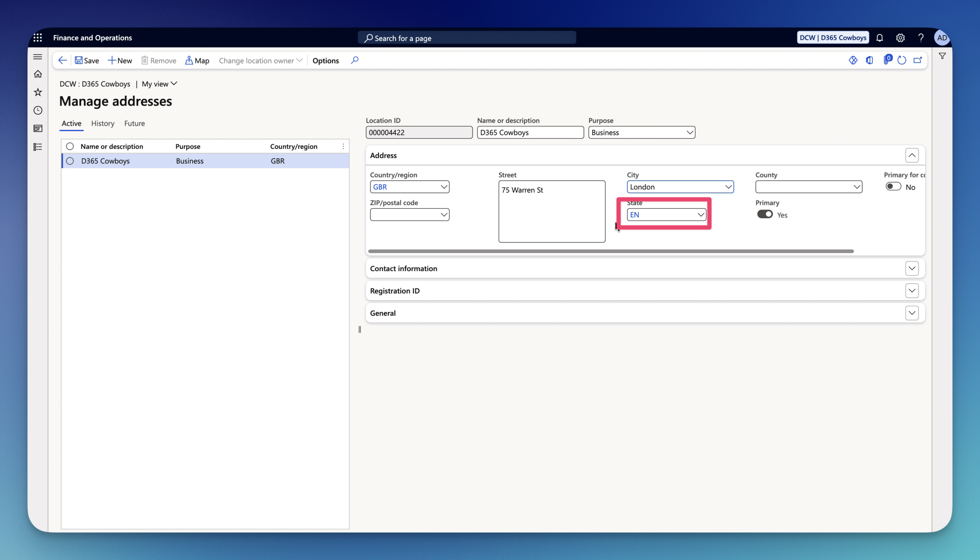This screenshot has width=980, height=560.
Task: Open Workspaces icon in left sidebar
Action: [x=38, y=129]
